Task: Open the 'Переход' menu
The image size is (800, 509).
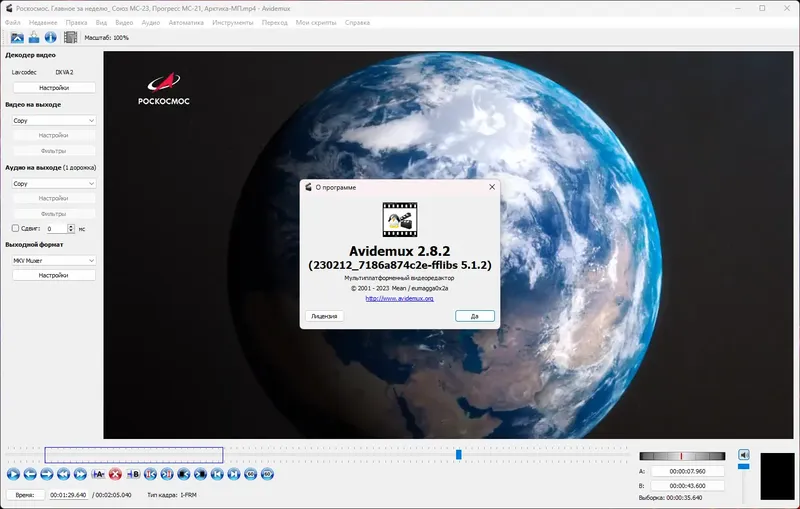Action: [x=274, y=22]
